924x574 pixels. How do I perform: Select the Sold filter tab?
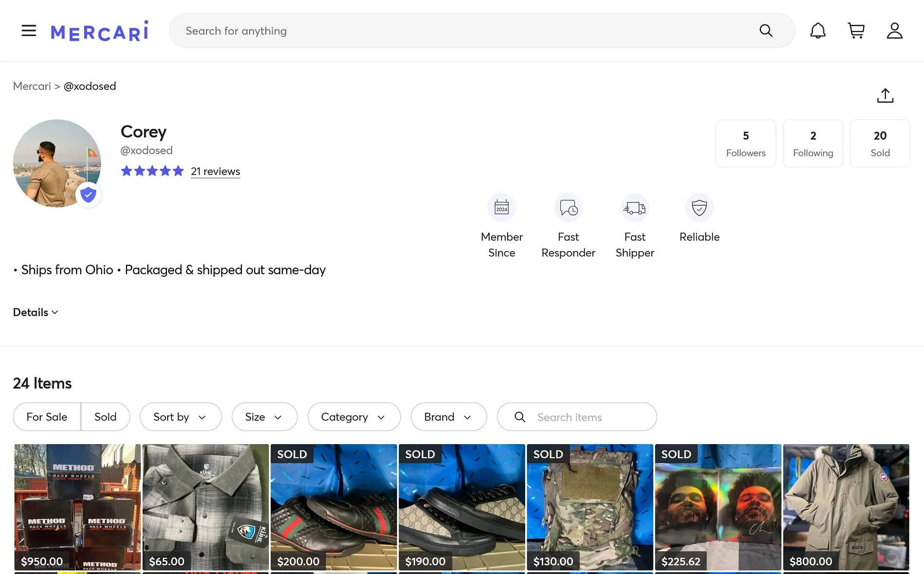point(106,417)
